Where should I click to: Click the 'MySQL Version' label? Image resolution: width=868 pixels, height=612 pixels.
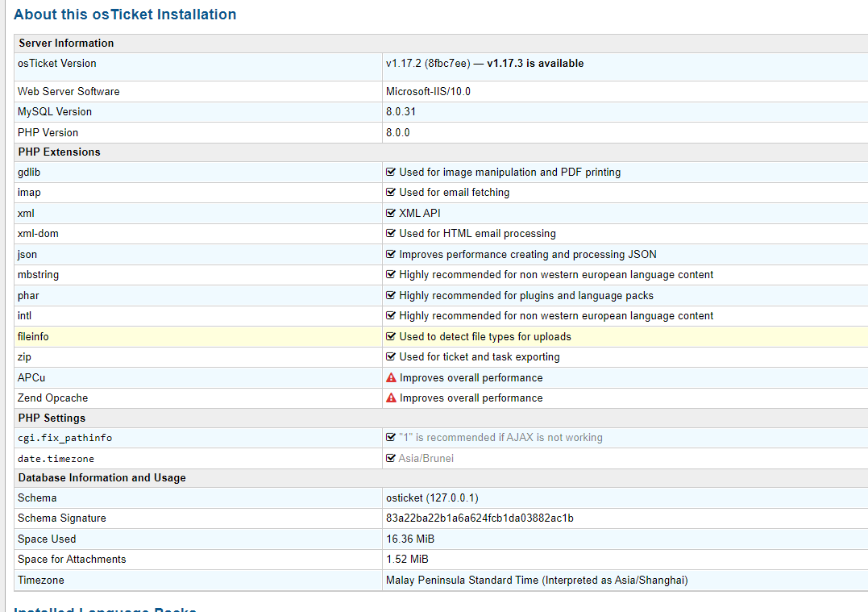[x=55, y=112]
